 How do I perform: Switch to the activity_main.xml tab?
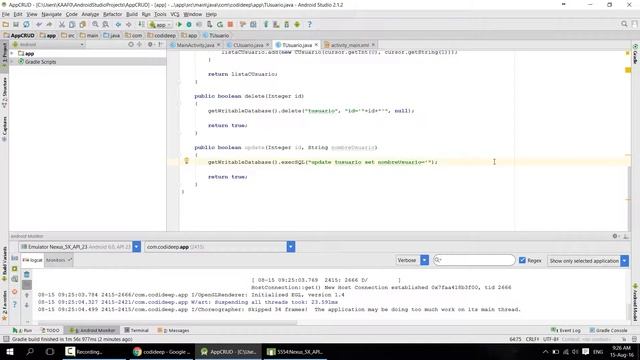[x=349, y=45]
